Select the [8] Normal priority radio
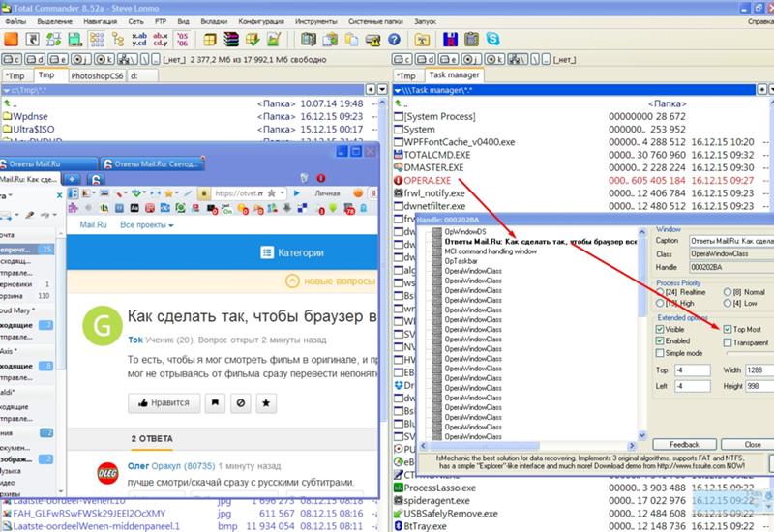 [728, 292]
